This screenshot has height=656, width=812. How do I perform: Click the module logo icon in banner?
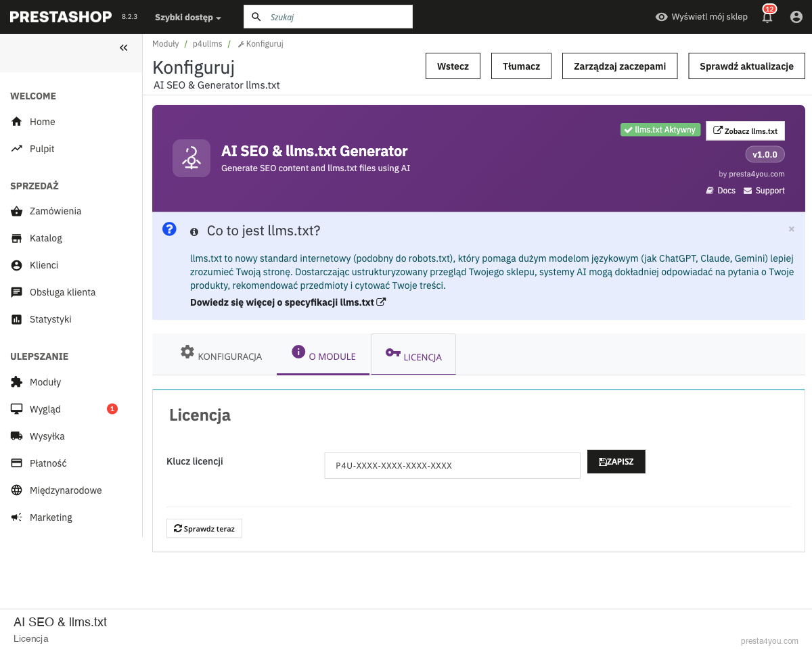coord(191,158)
